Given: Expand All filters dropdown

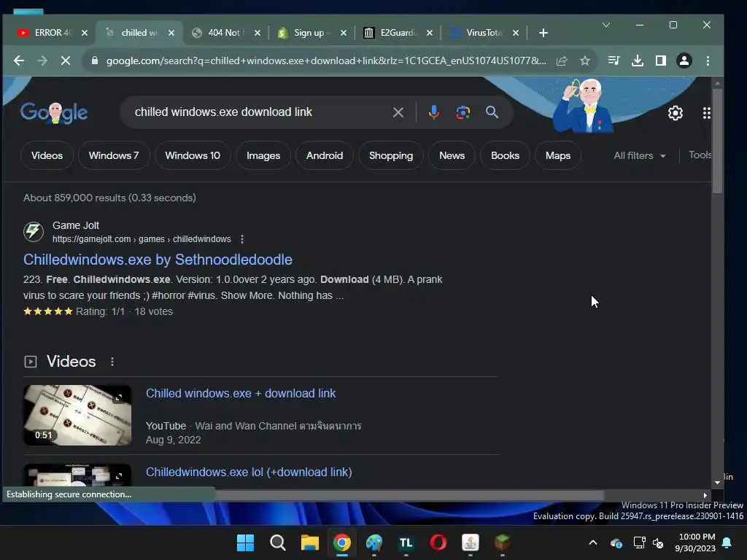Looking at the screenshot, I should 639,156.
